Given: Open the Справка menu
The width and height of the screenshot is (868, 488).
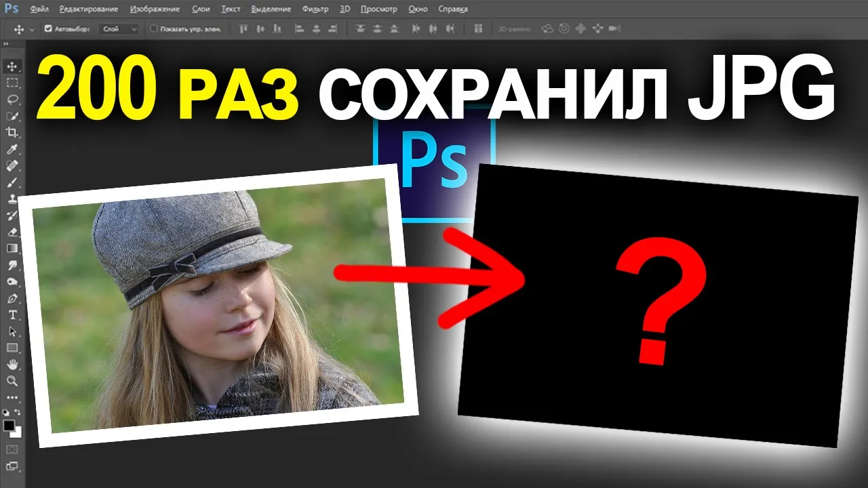Looking at the screenshot, I should pyautogui.click(x=454, y=9).
